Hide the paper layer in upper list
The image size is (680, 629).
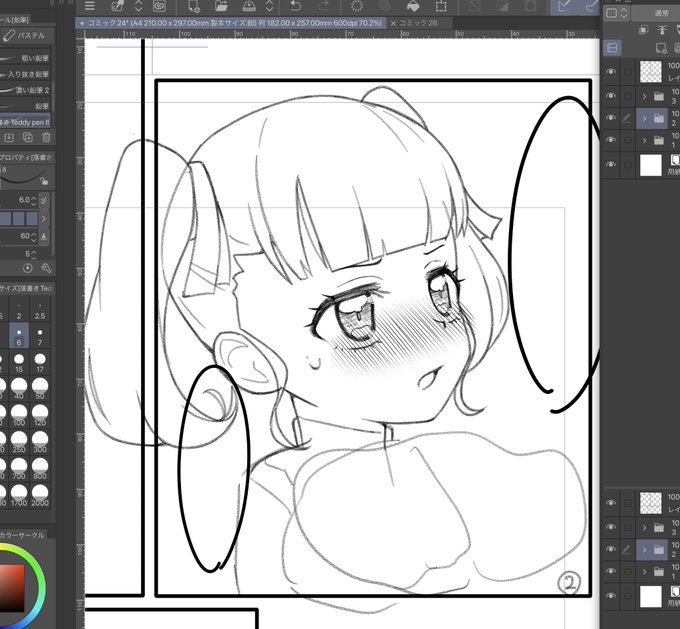coord(611,165)
